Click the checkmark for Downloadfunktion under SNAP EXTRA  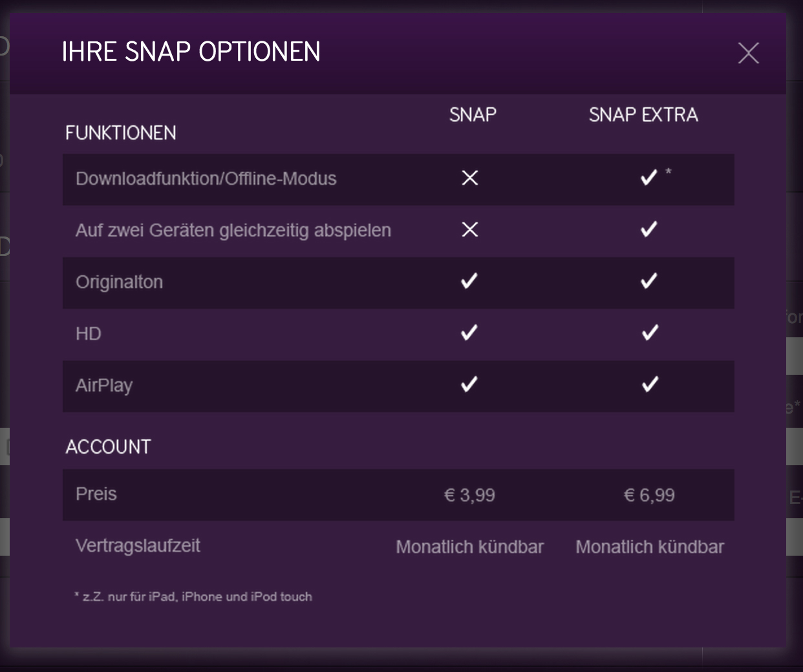tap(648, 178)
